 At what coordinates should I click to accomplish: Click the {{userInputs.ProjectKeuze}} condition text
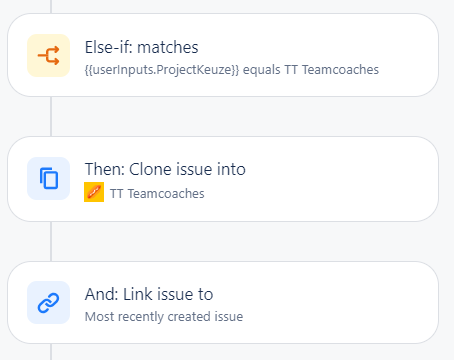[162, 70]
